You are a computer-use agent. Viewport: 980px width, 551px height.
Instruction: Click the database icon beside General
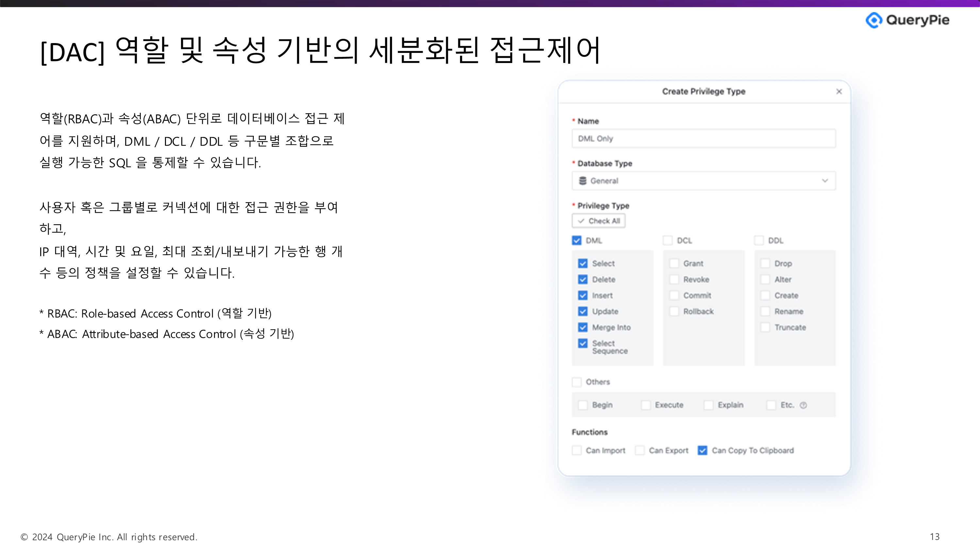(582, 181)
